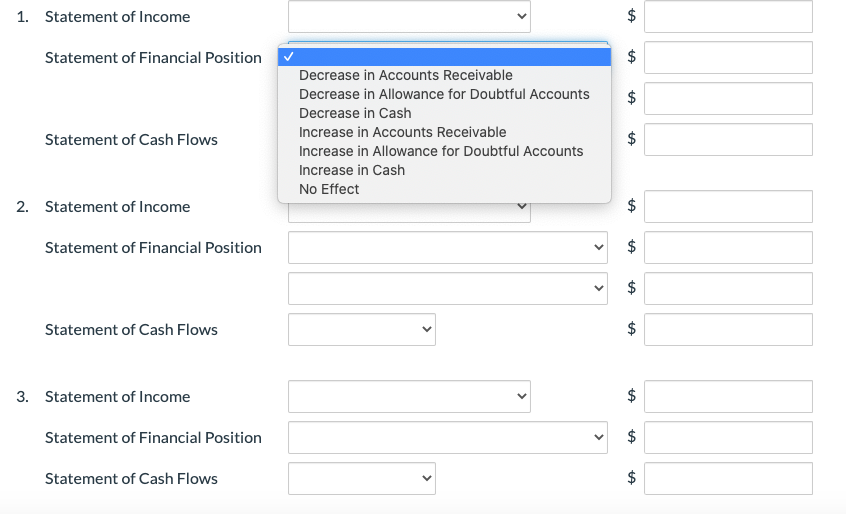
Task: Click item 2 Statement of Cash Flows amount field
Action: (x=728, y=329)
